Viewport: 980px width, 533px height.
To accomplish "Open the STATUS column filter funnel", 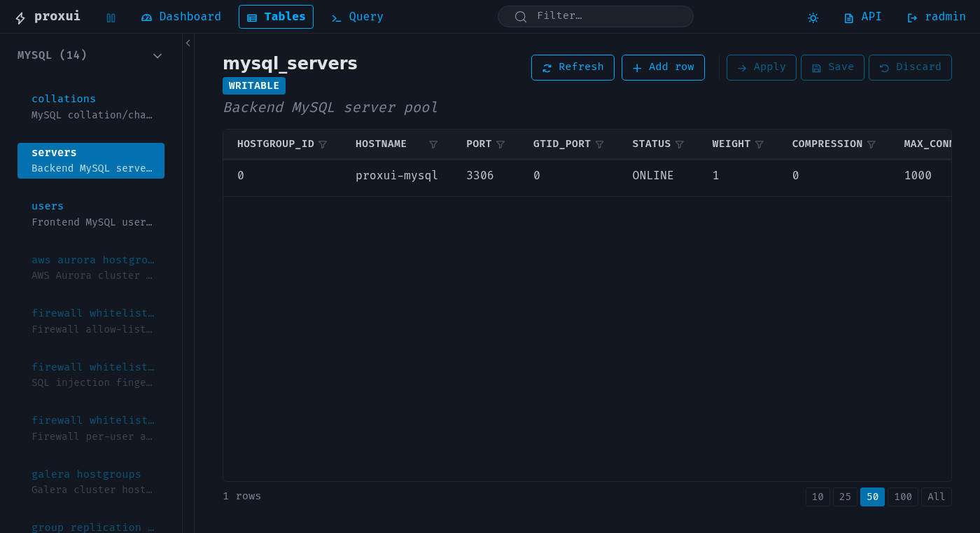I will point(680,144).
